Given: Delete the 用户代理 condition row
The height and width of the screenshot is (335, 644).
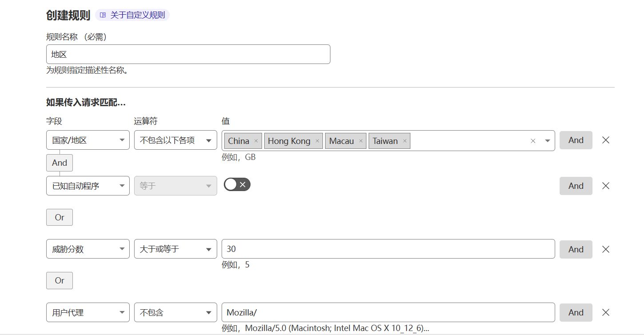Looking at the screenshot, I should point(605,312).
